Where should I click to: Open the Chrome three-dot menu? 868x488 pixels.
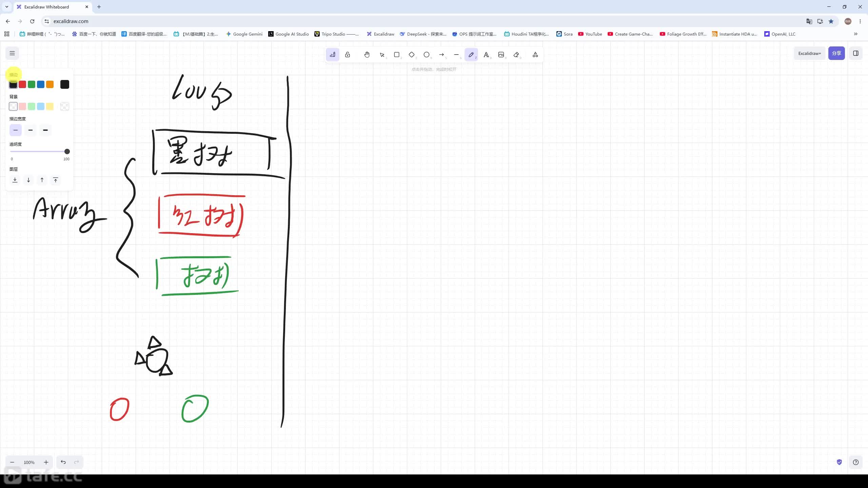860,21
